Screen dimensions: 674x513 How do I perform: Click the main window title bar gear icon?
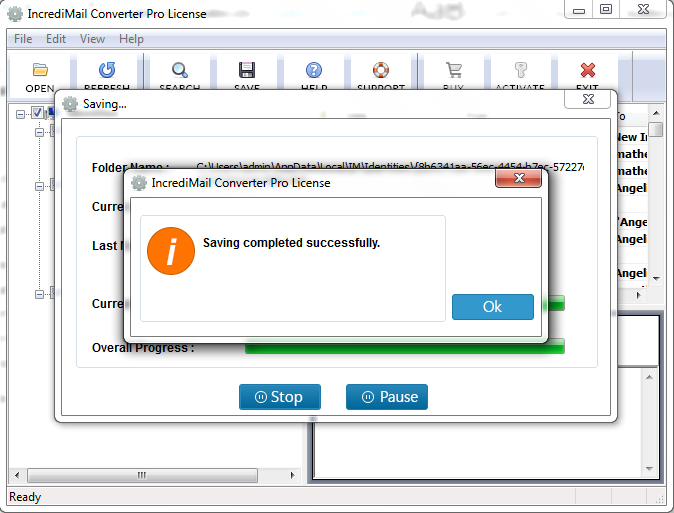point(15,14)
